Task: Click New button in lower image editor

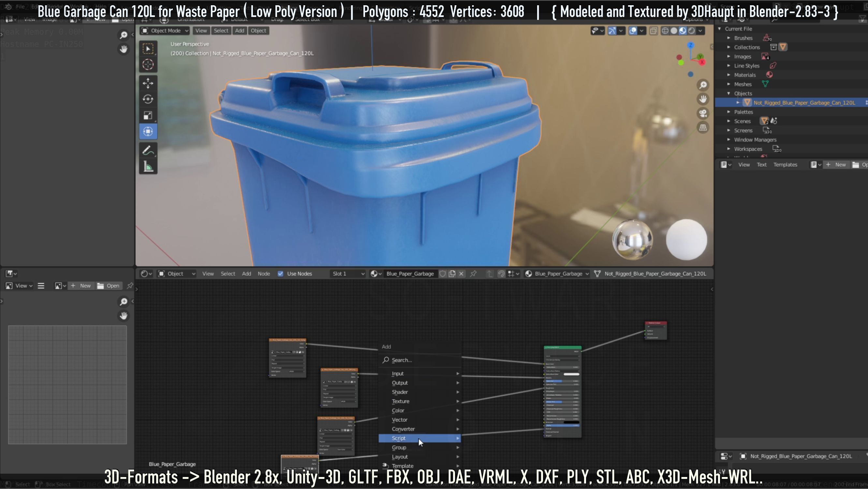Action: point(81,286)
